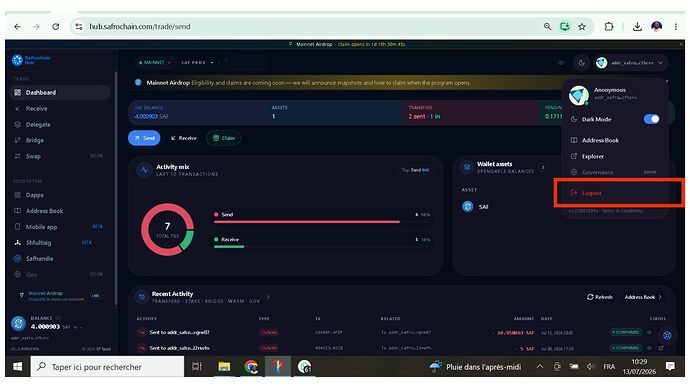690x388 pixels.
Task: Click Logout in the account menu
Action: click(x=616, y=193)
